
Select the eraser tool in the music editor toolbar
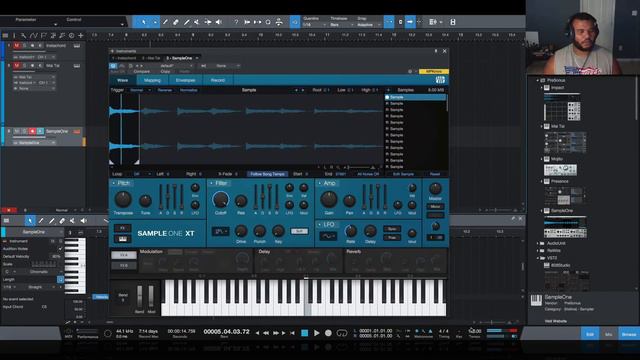(x=62, y=221)
